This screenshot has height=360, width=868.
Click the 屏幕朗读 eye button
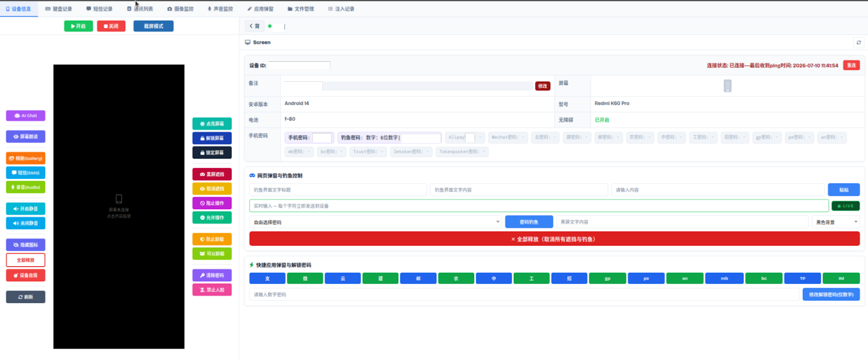(x=25, y=137)
